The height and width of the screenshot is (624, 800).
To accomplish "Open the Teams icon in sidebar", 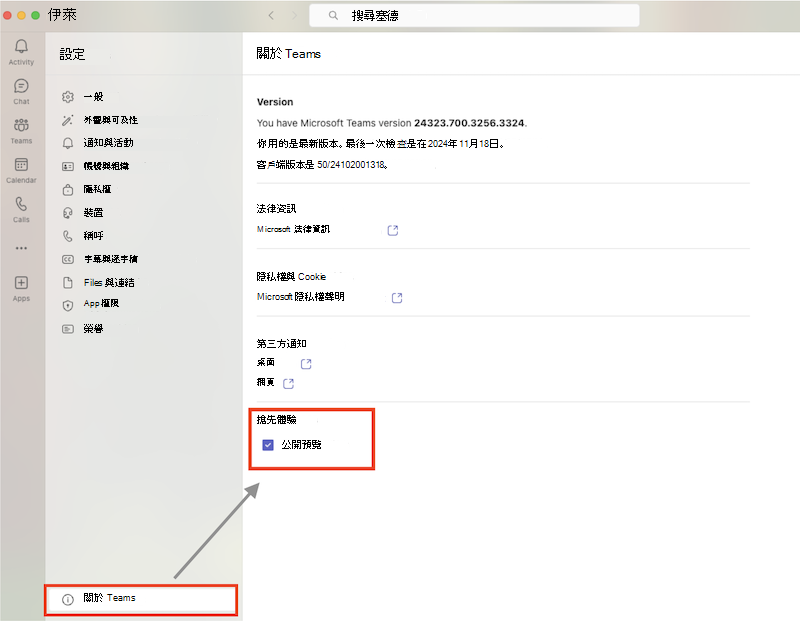I will tap(21, 125).
